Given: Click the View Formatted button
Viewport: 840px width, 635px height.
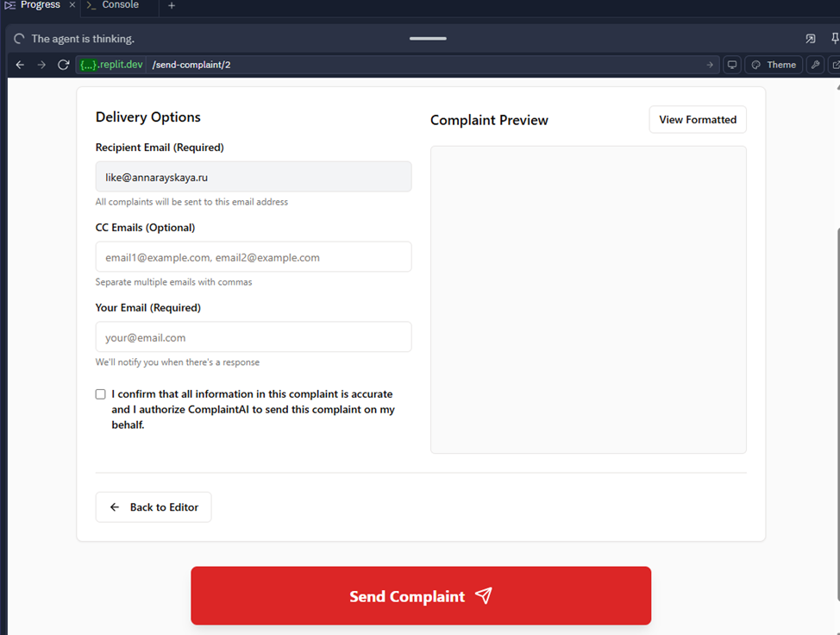Looking at the screenshot, I should [697, 120].
